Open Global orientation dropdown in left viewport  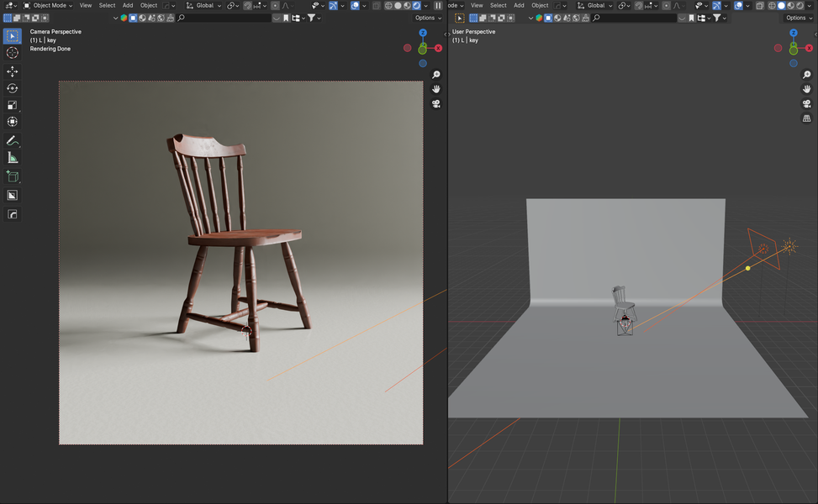203,5
